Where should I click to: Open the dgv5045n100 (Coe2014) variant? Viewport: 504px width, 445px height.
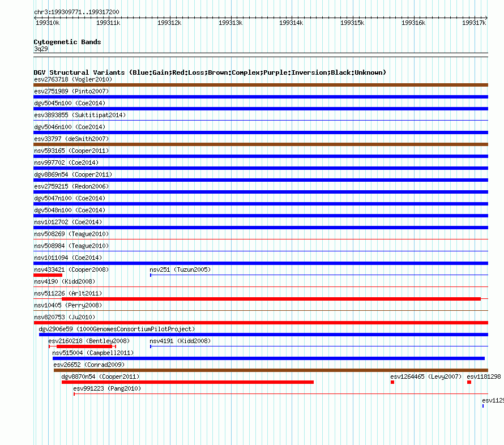click(70, 103)
